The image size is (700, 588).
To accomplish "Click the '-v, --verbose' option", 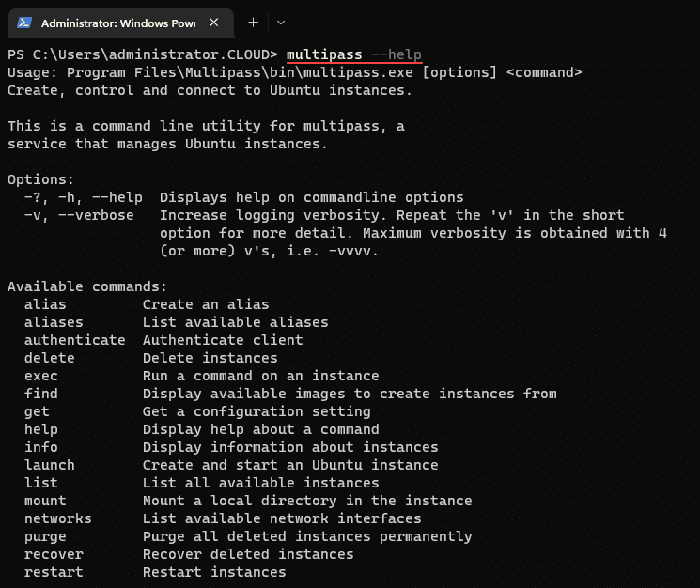I will [79, 215].
